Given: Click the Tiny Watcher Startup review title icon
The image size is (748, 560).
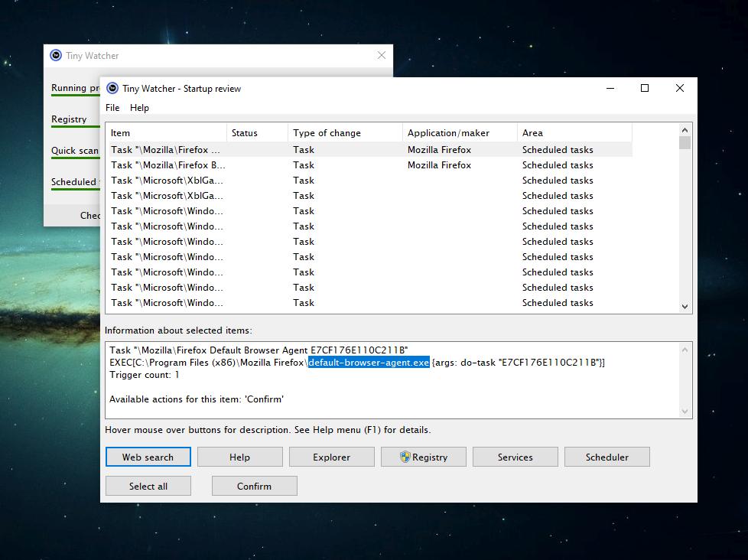Looking at the screenshot, I should (112, 88).
